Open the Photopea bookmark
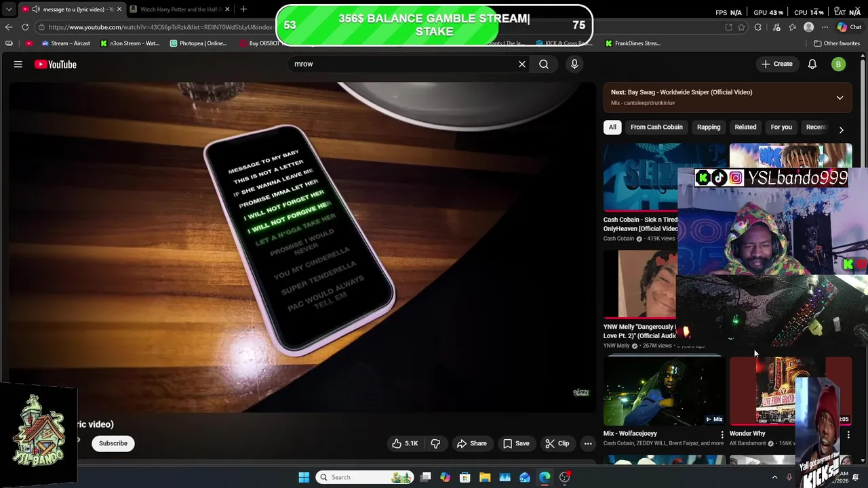This screenshot has height=488, width=868. pos(199,43)
